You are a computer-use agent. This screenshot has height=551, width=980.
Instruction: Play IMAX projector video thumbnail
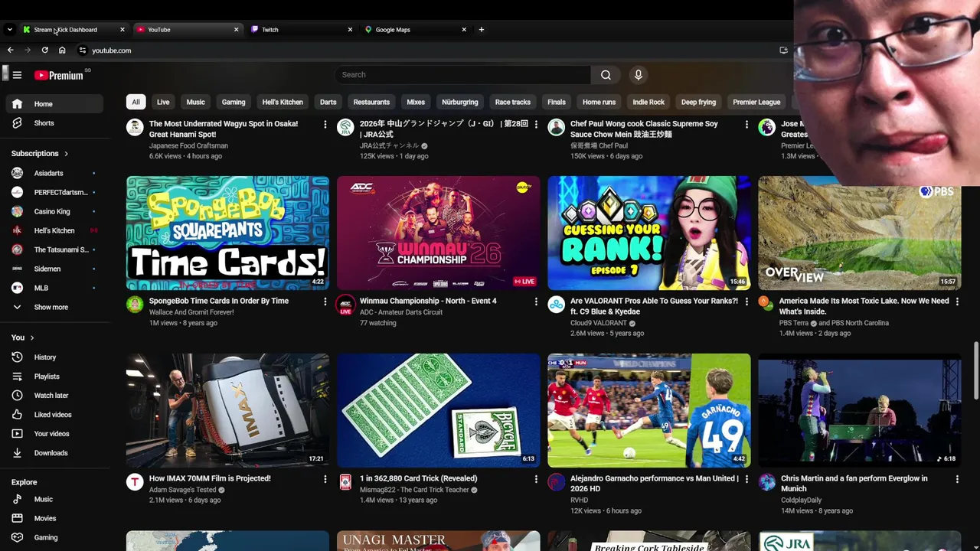[x=227, y=410]
